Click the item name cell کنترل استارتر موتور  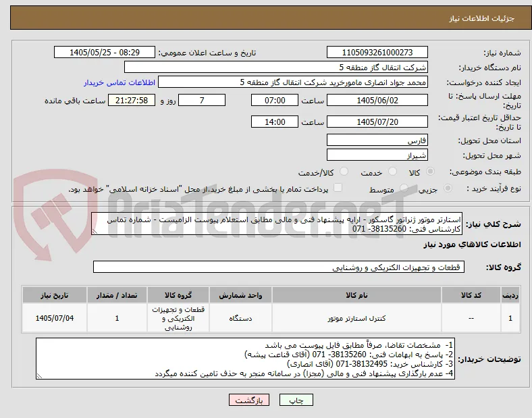tap(356, 318)
